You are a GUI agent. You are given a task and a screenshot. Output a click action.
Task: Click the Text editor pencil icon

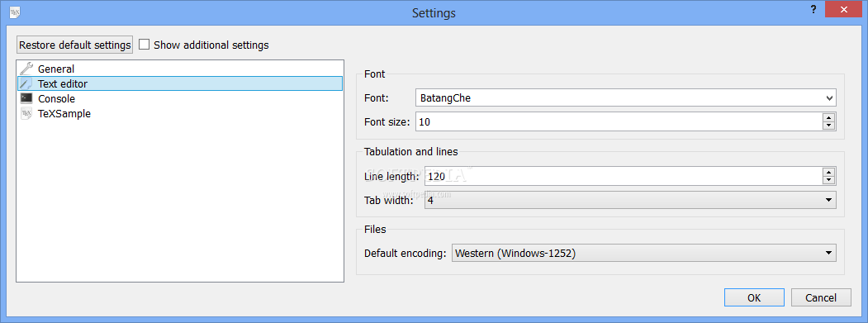(26, 83)
